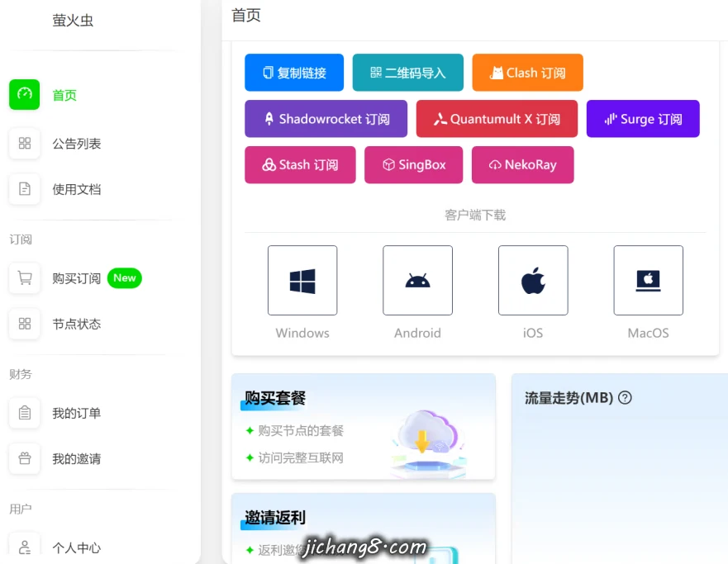Open 公告列表 menu item
The height and width of the screenshot is (564, 728).
77,144
